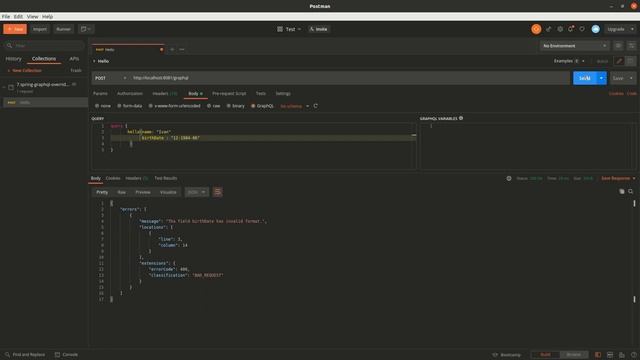
Task: Click the environment quick look eye icon
Action: click(618, 46)
